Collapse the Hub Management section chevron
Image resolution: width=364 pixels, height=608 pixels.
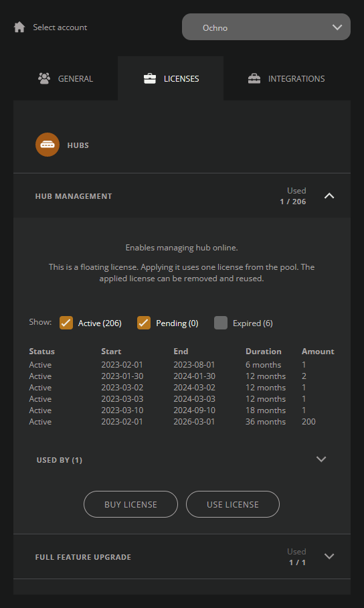click(x=329, y=196)
